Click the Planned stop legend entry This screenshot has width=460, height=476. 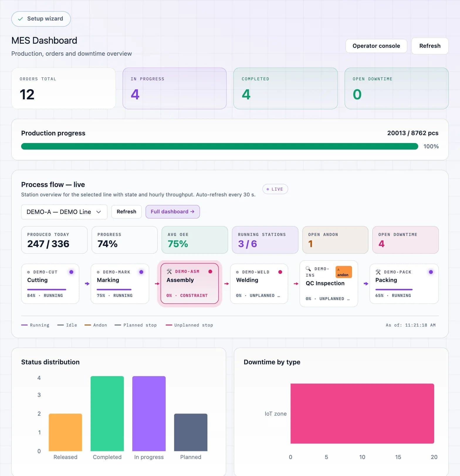[x=136, y=325]
